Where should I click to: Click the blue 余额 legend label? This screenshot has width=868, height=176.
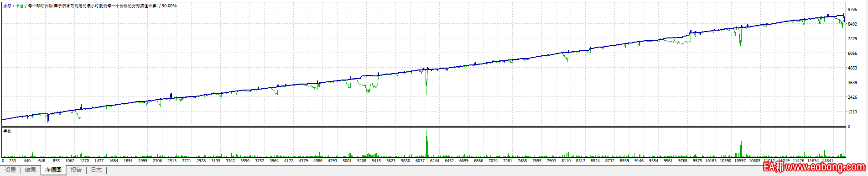(x=7, y=6)
